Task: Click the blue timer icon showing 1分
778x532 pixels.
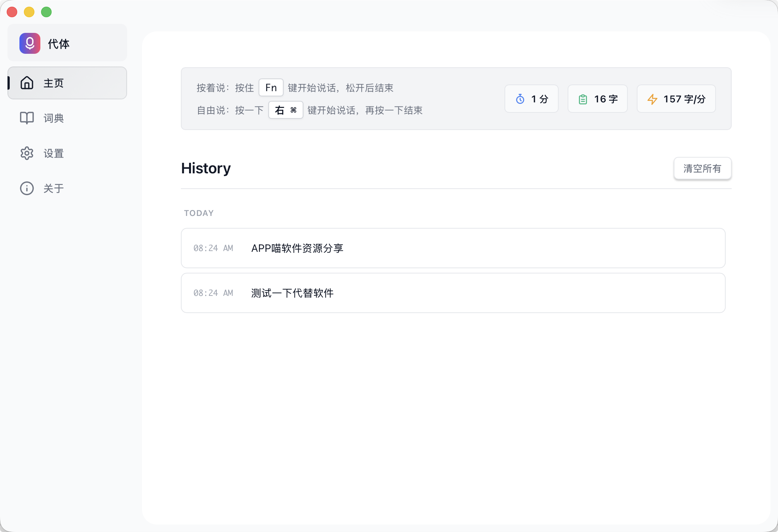Action: pos(520,99)
